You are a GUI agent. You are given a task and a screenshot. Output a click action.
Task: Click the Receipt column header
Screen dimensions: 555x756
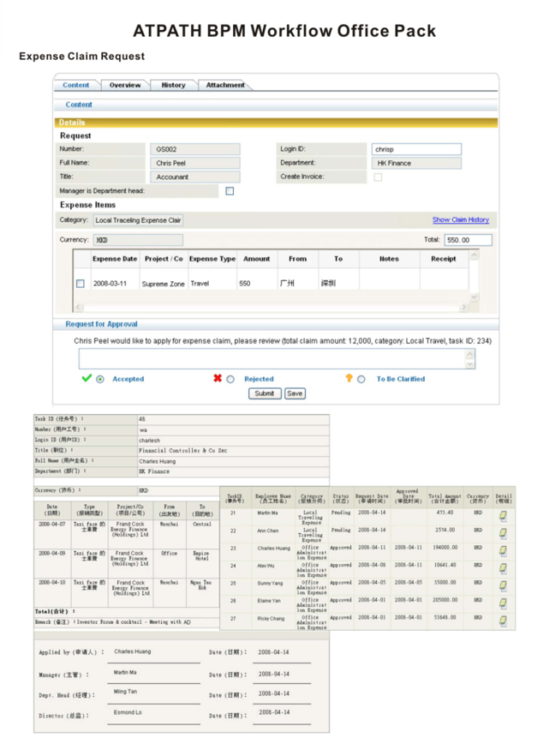click(x=444, y=259)
